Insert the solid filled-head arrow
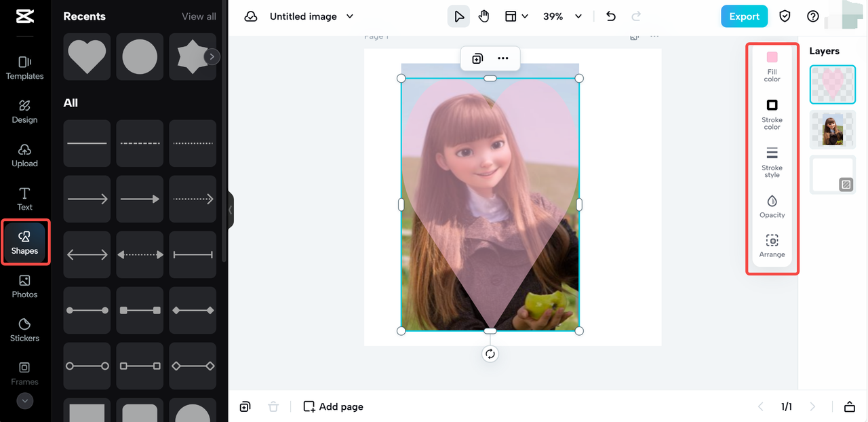The height and width of the screenshot is (422, 868). (x=140, y=199)
